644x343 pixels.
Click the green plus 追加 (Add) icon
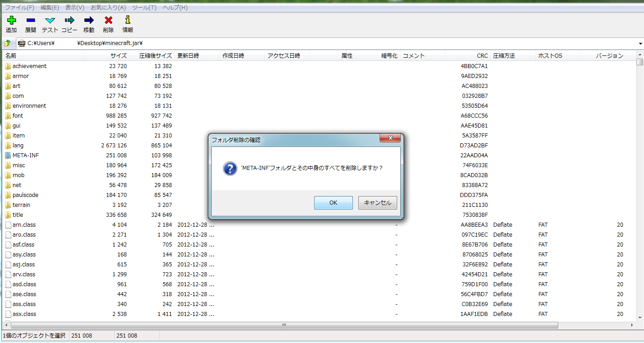click(11, 20)
